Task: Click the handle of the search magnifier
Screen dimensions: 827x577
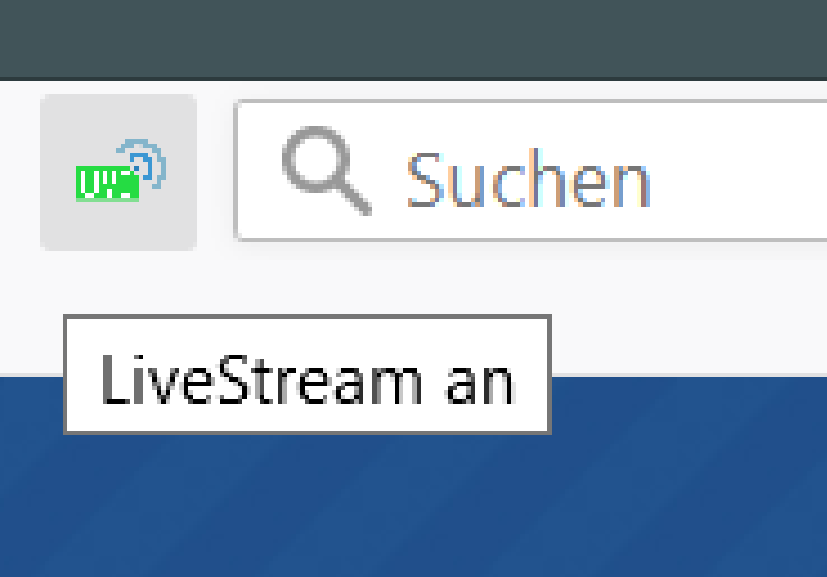Action: coord(355,198)
